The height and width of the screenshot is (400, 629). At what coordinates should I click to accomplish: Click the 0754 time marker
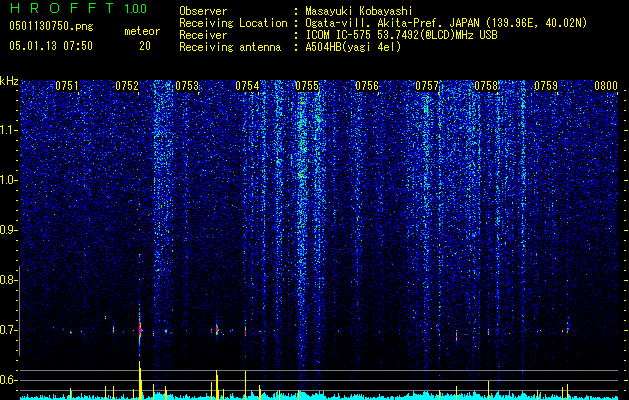(x=247, y=86)
